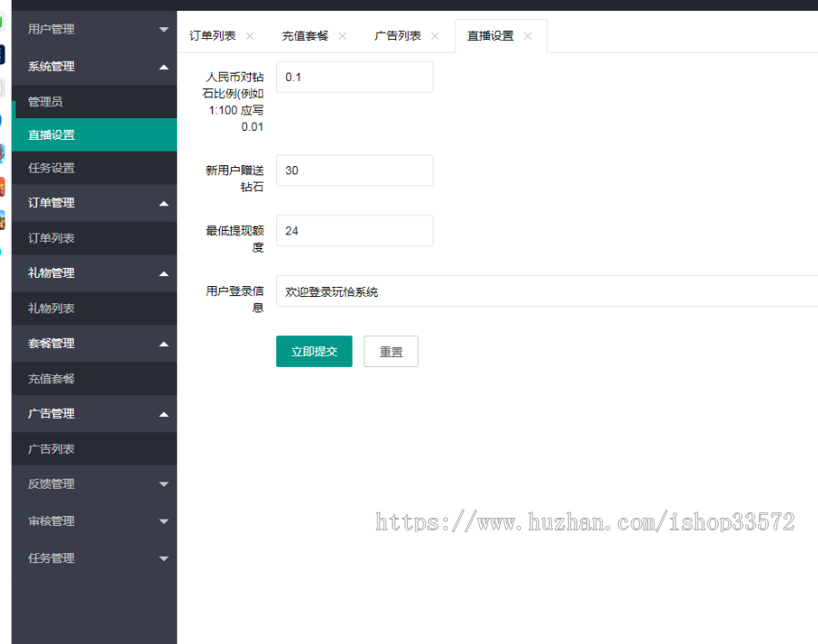Expand the 反馈管理 menu arrow
The image size is (818, 644).
pyautogui.click(x=164, y=484)
